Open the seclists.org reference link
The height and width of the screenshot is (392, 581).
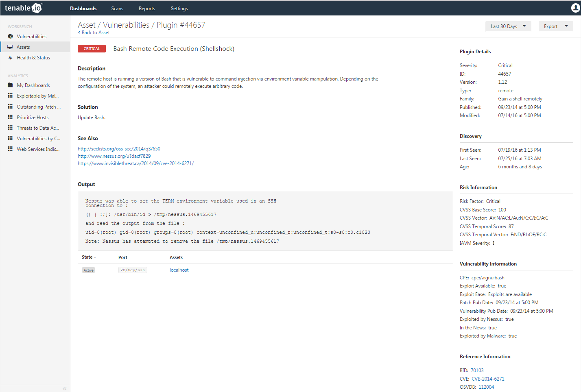pos(119,149)
